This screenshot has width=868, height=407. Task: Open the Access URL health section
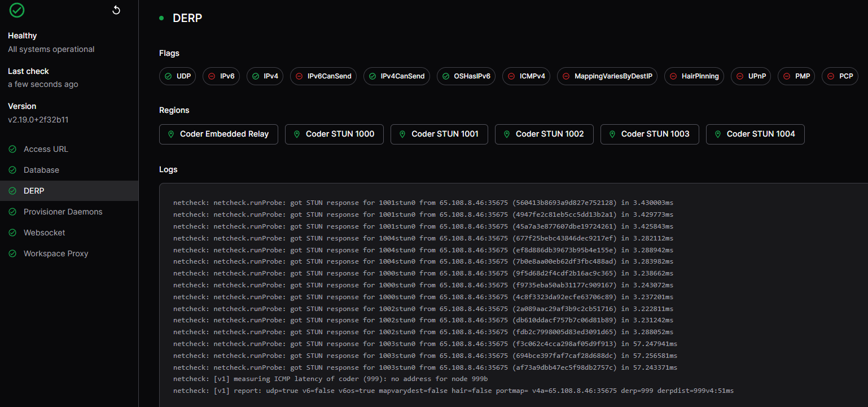tap(69, 149)
